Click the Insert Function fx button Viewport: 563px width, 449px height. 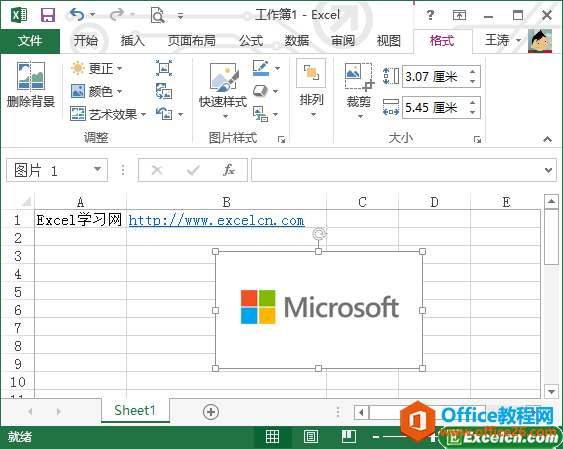pos(229,170)
